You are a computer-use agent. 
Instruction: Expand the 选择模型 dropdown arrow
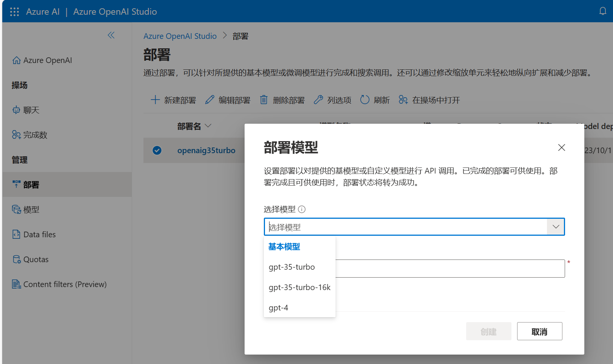[x=556, y=227]
